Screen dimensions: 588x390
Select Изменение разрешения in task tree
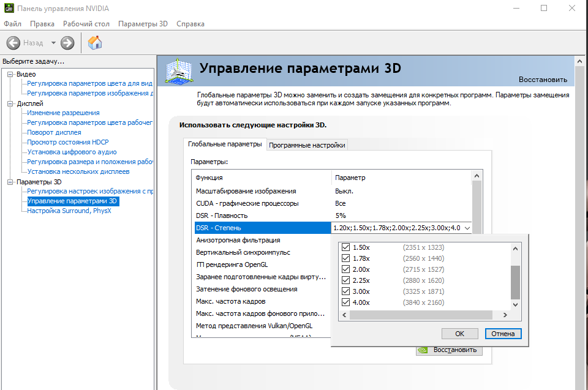(x=63, y=113)
